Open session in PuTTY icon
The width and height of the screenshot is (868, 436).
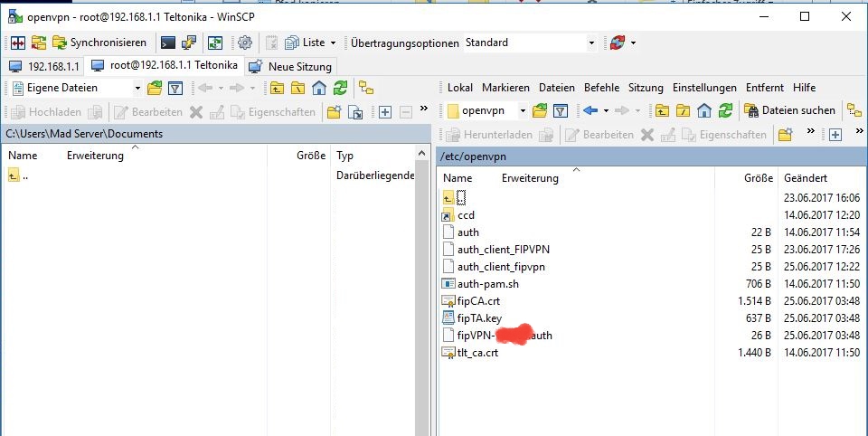click(x=189, y=43)
